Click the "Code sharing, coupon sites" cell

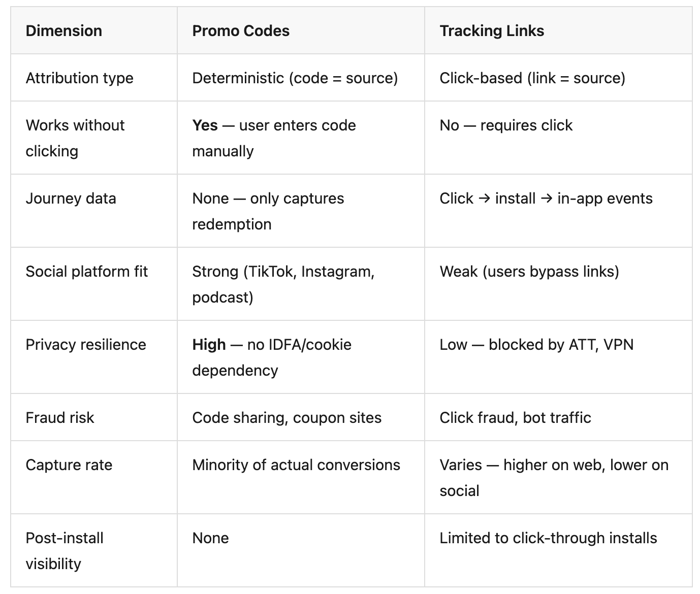pos(287,418)
